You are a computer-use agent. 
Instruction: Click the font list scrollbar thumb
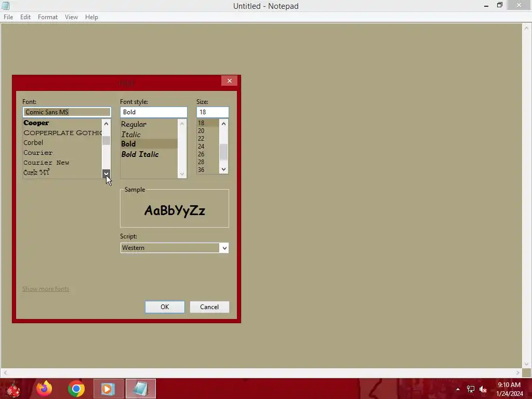[106, 140]
